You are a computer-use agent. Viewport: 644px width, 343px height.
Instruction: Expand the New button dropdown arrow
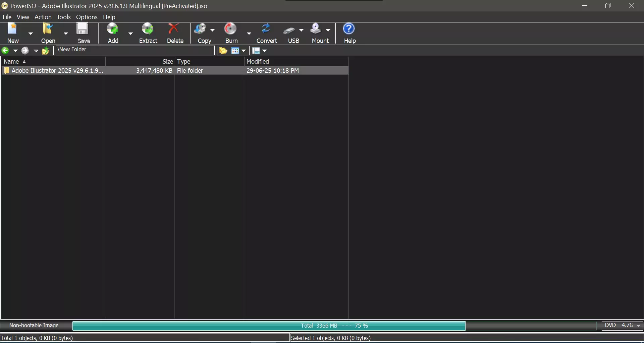tap(31, 33)
